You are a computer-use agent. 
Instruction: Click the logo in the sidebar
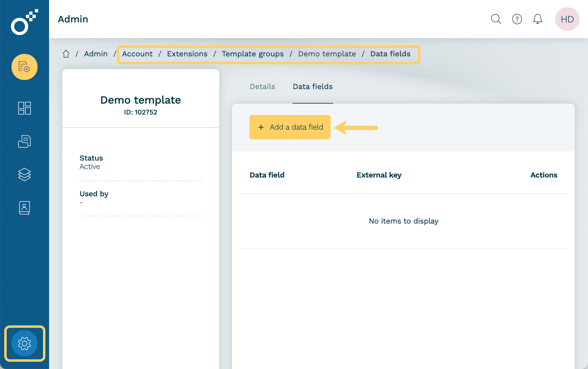pyautogui.click(x=24, y=22)
